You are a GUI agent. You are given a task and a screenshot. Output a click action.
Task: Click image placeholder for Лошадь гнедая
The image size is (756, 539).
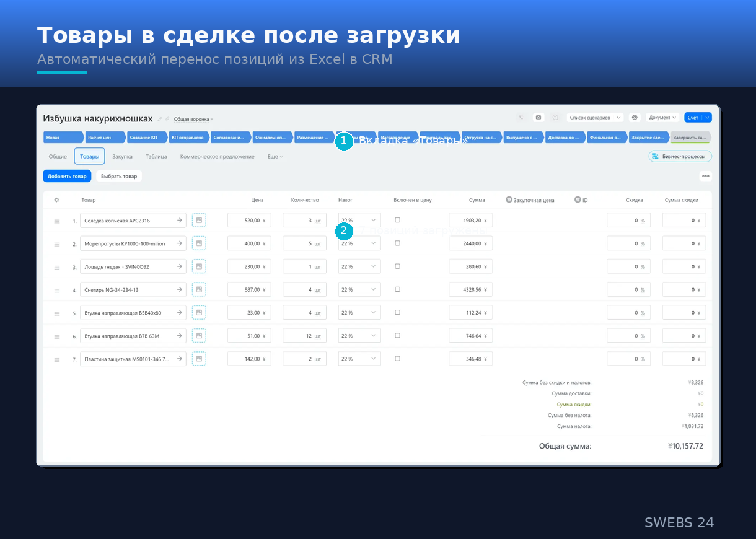click(199, 266)
